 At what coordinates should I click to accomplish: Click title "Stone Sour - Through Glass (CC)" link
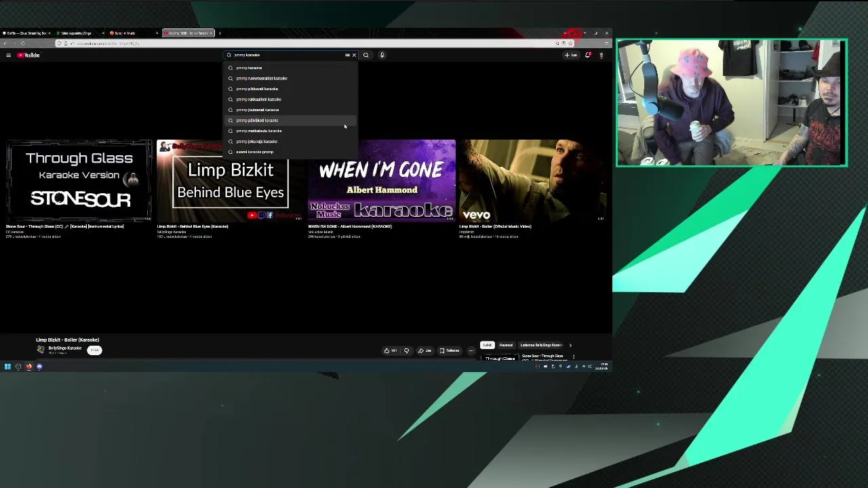(64, 226)
